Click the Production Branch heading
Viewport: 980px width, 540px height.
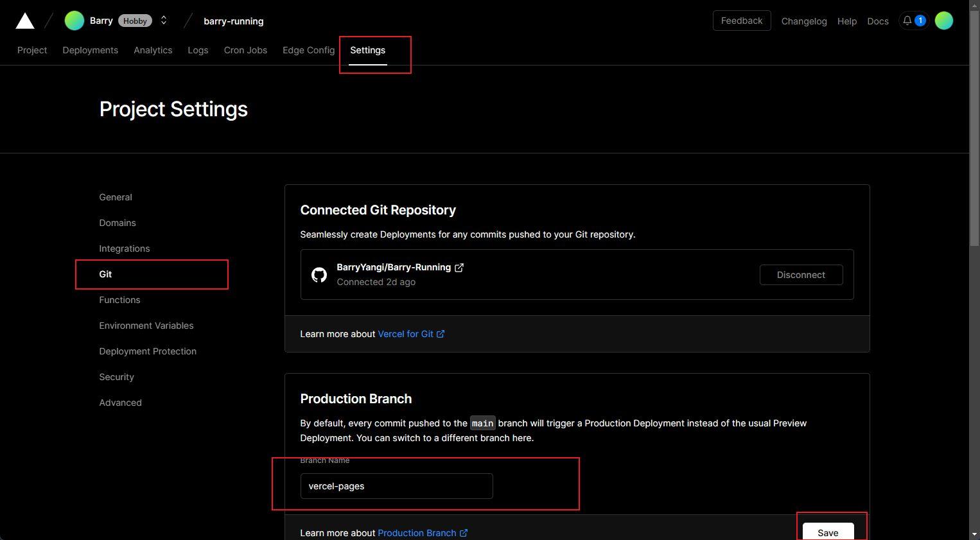(x=356, y=399)
